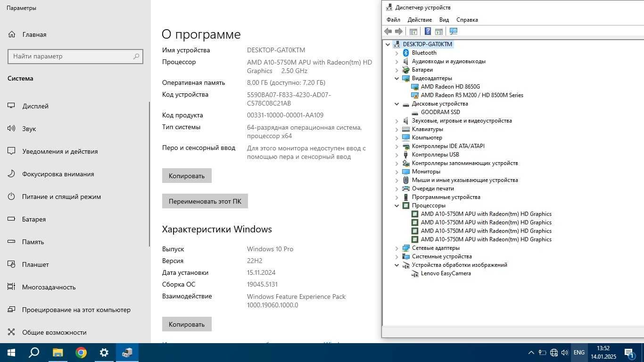This screenshot has height=362, width=644.
Task: Click the Переименовать этот ПК button
Action: [205, 201]
